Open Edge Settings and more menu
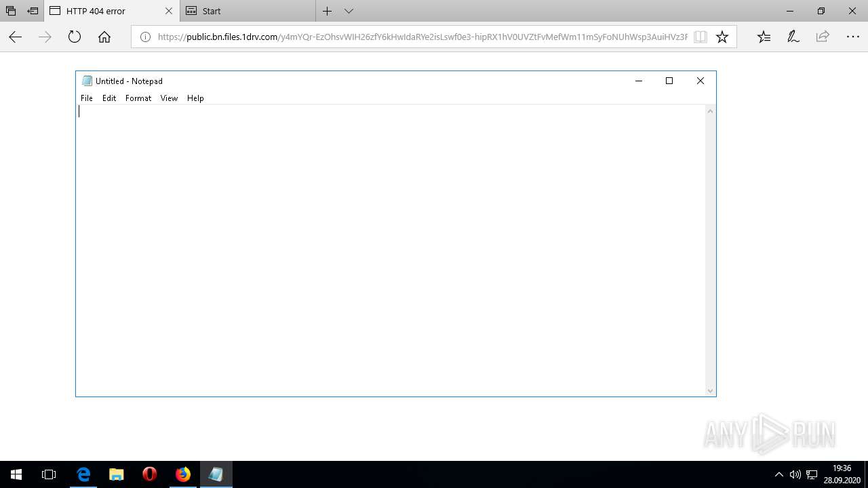 coord(853,37)
